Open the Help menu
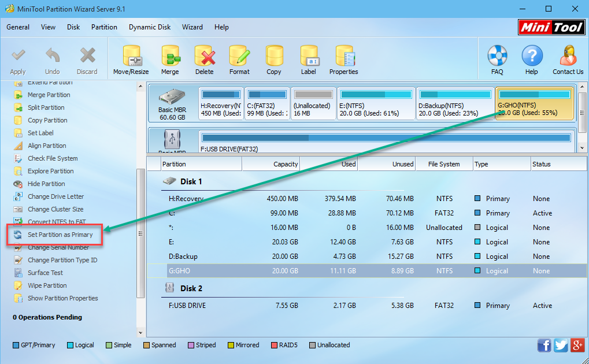Image resolution: width=589 pixels, height=364 pixels. (x=221, y=27)
